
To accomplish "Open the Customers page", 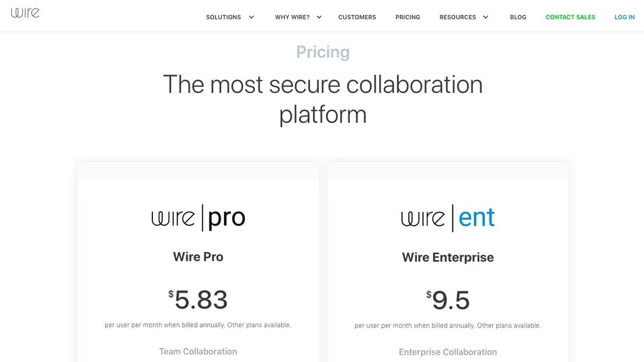I will click(357, 17).
